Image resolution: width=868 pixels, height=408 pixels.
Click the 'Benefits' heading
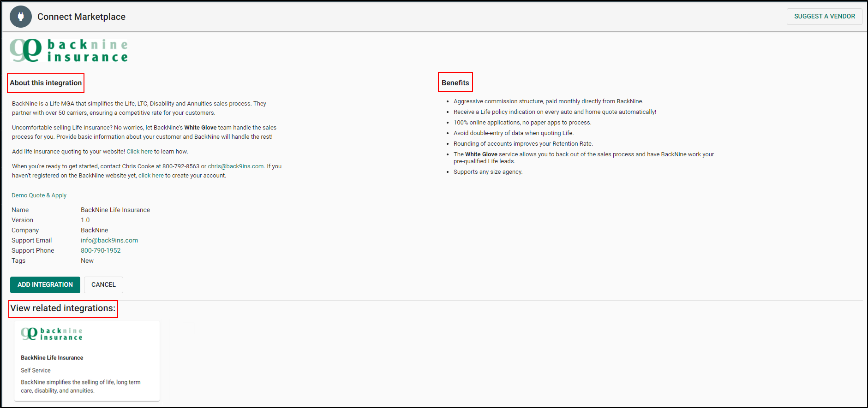click(455, 83)
